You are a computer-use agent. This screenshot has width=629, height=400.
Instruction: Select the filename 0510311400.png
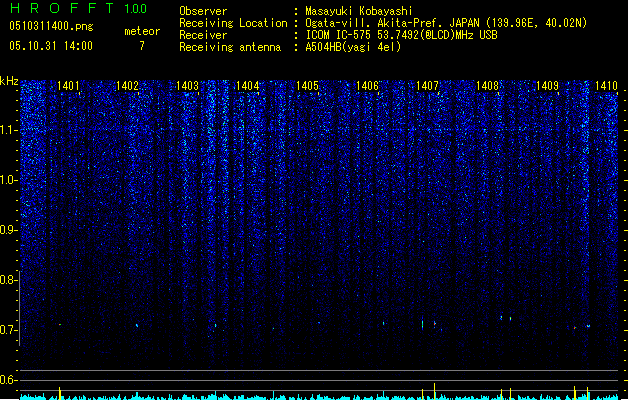coord(51,26)
